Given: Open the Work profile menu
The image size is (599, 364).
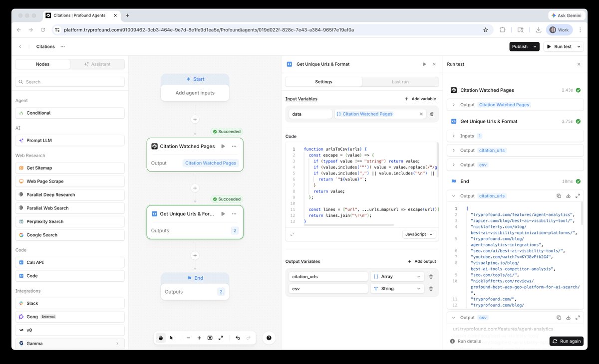Looking at the screenshot, I should [559, 30].
